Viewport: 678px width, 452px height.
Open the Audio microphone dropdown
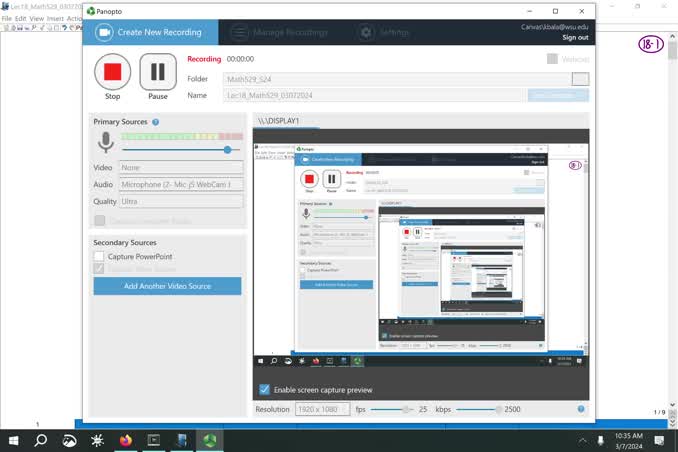click(181, 184)
